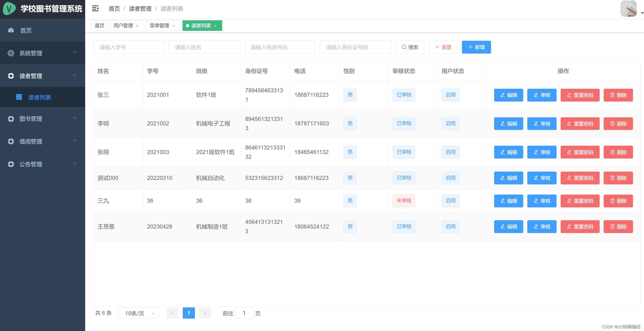This screenshot has height=331, width=644.
Task: Delete the 王思葱 reader row
Action: 618,227
